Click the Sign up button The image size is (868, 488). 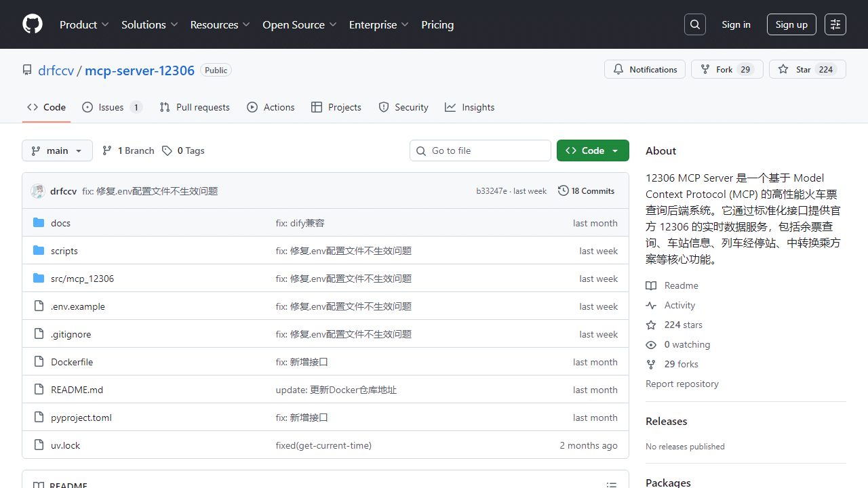(791, 24)
